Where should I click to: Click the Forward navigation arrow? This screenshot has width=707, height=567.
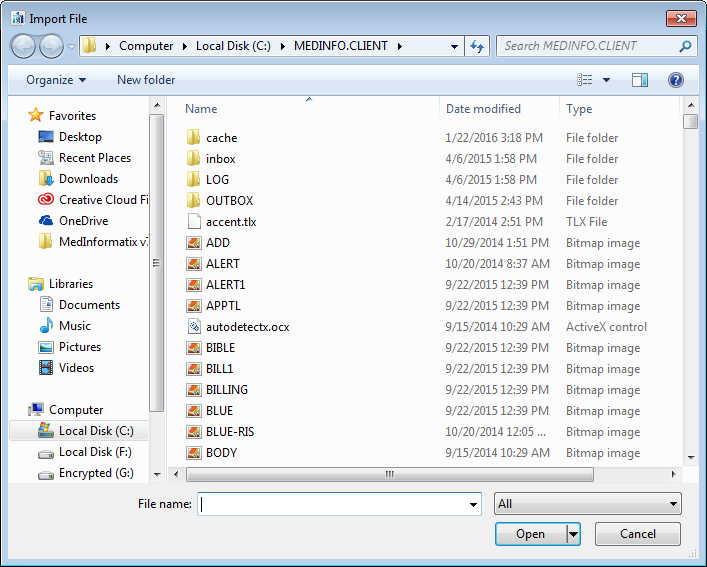click(x=51, y=46)
